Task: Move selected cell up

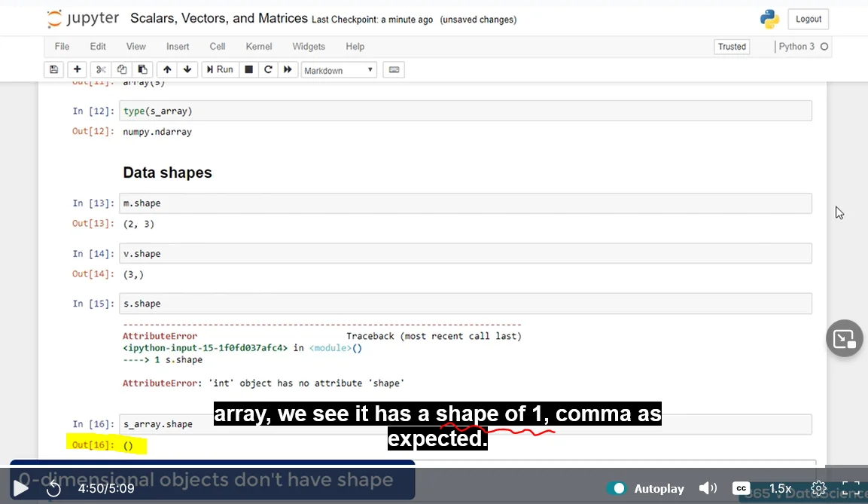Action: pos(167,69)
